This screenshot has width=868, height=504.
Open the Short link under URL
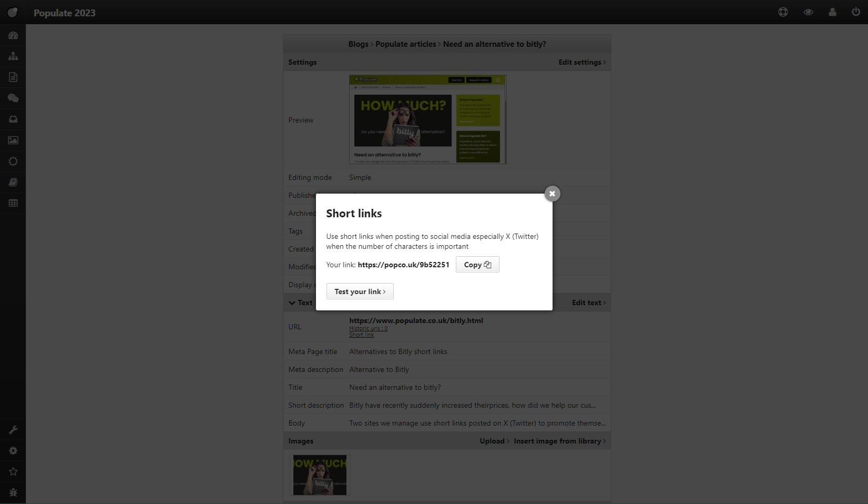(361, 335)
